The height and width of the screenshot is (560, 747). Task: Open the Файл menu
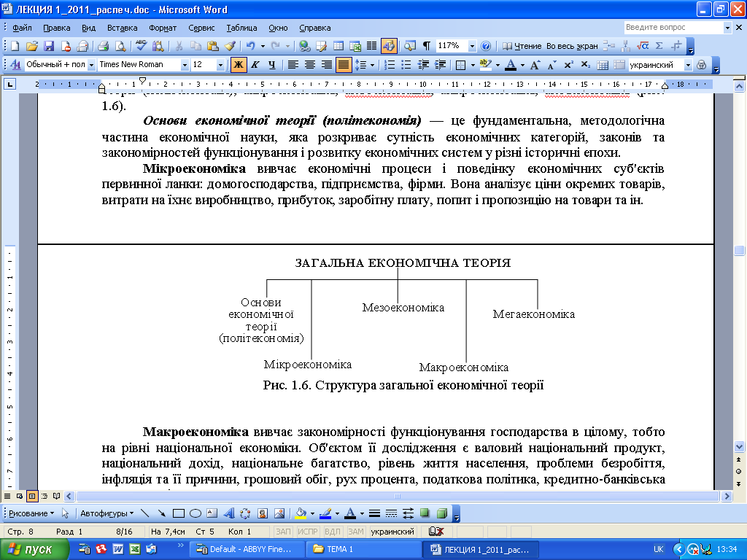22,28
